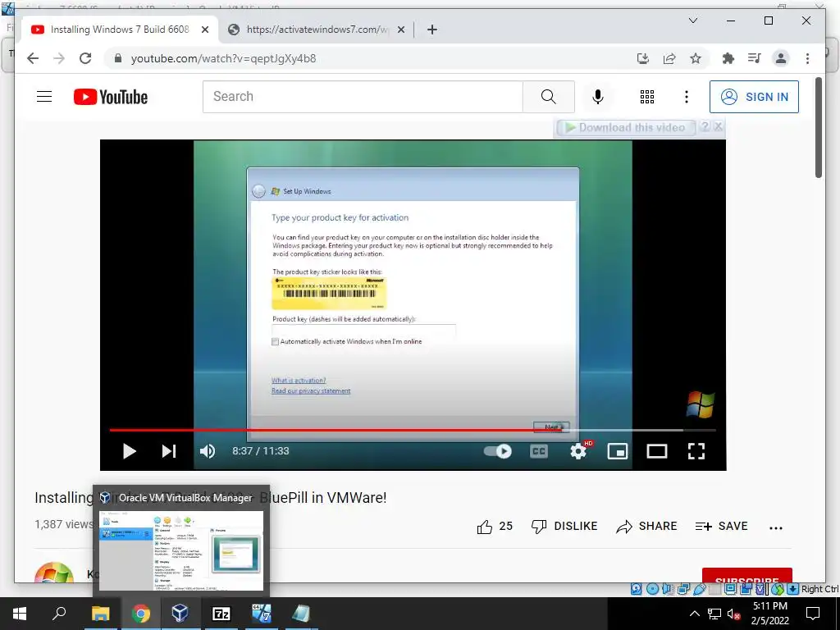Enter full screen video mode

click(x=696, y=451)
